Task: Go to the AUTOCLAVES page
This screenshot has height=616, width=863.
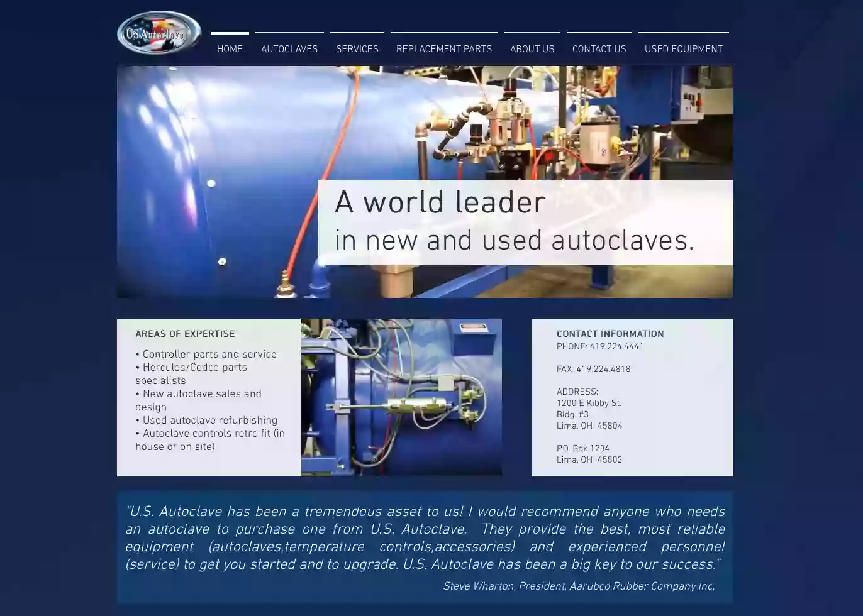Action: [289, 48]
